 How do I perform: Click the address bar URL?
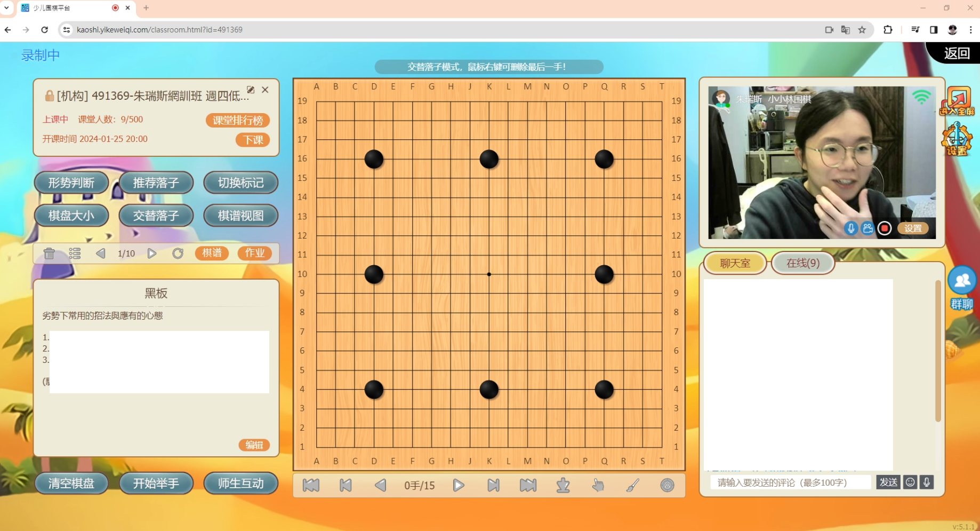pyautogui.click(x=159, y=30)
